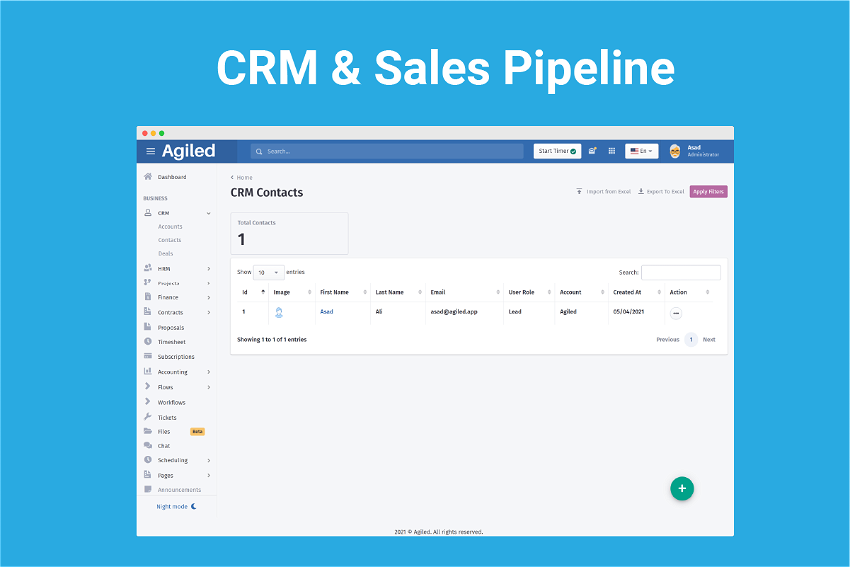This screenshot has width=850, height=567.
Task: Click the hamburger menu icon beside Agiled
Action: click(x=151, y=151)
